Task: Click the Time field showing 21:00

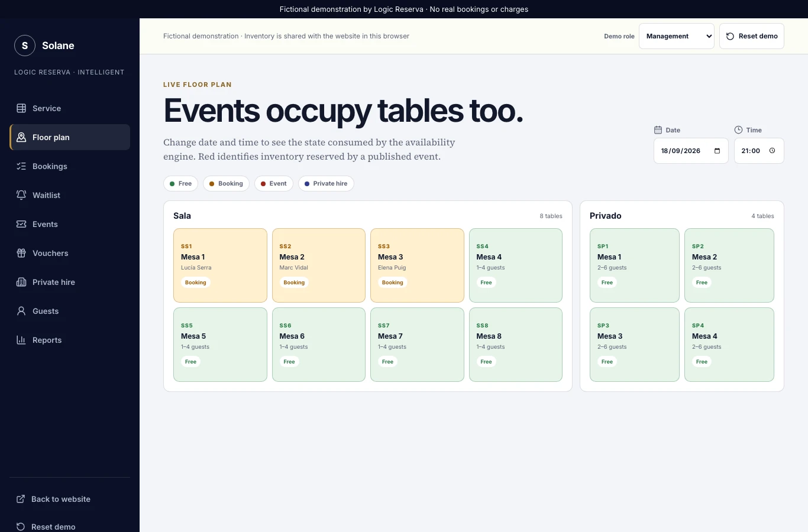Action: pos(759,151)
